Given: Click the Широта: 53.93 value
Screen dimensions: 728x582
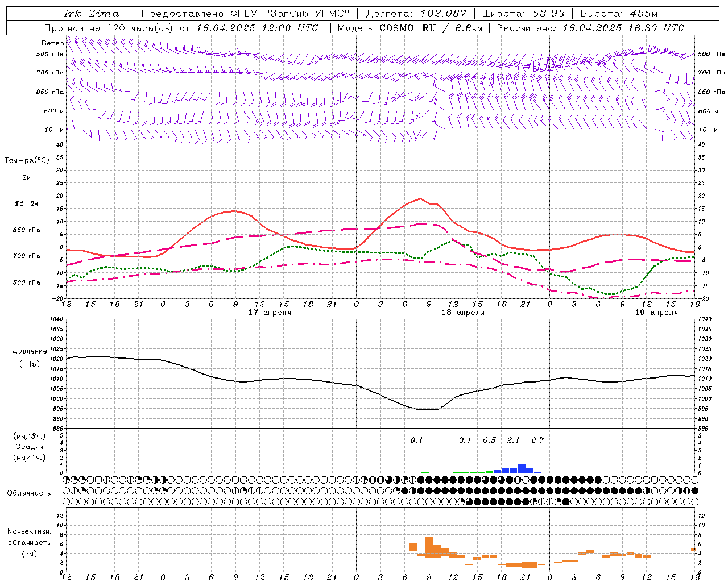Looking at the screenshot, I should pyautogui.click(x=523, y=13).
